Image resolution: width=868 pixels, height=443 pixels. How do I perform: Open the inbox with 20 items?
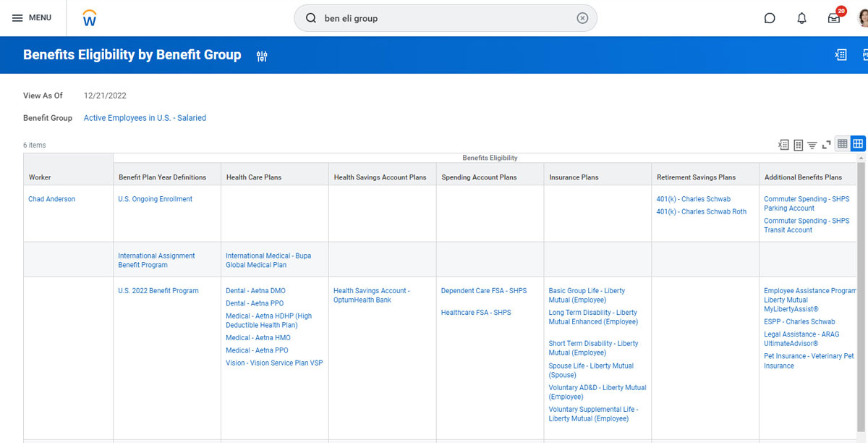pos(834,18)
